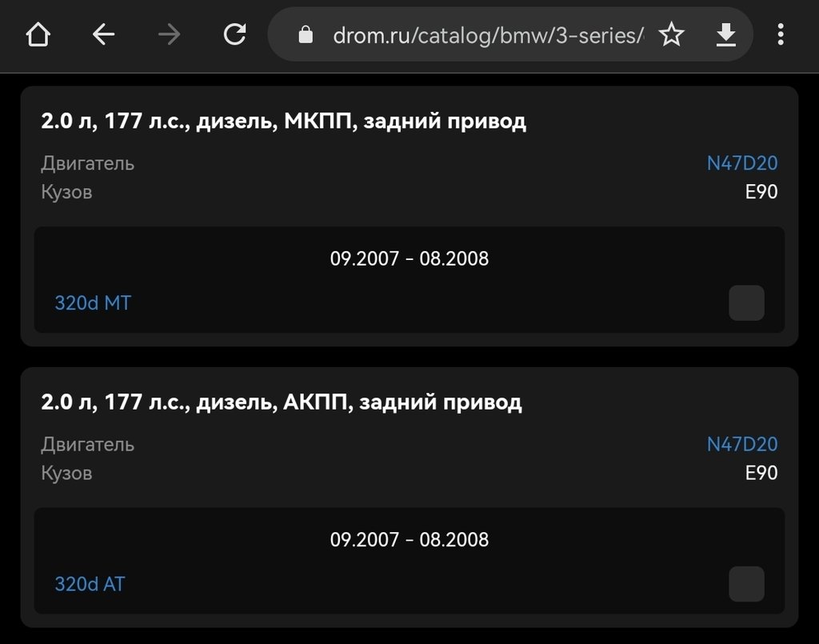Click the date range above 320d AT

[x=409, y=539]
